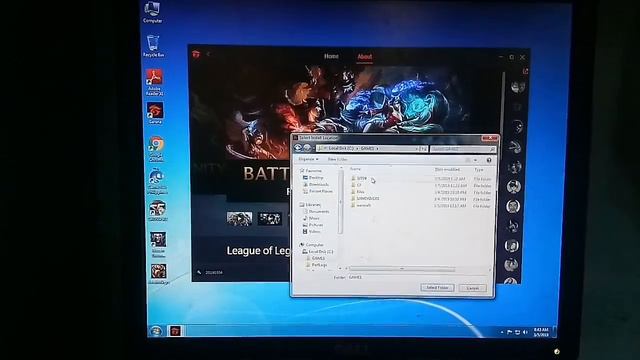This screenshot has width=640, height=360.
Task: Open Adobe Reader XI desktop shortcut
Action: pos(154,82)
